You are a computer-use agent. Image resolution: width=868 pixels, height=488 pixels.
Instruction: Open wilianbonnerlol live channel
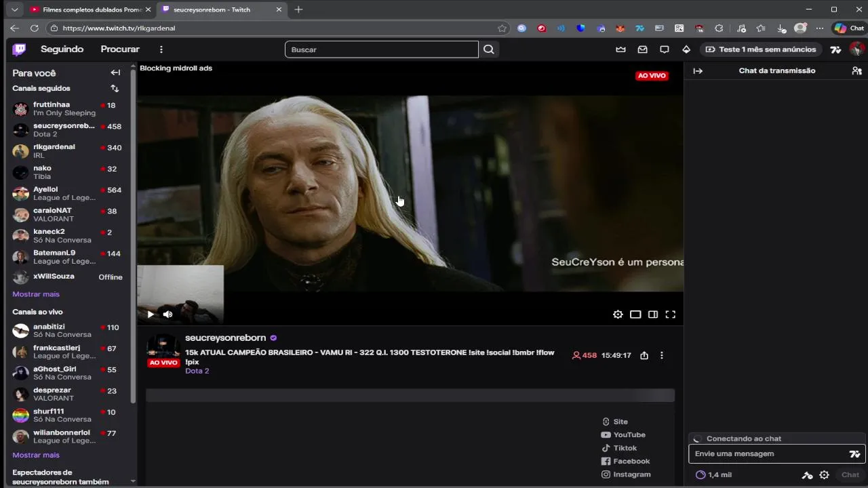68,436
